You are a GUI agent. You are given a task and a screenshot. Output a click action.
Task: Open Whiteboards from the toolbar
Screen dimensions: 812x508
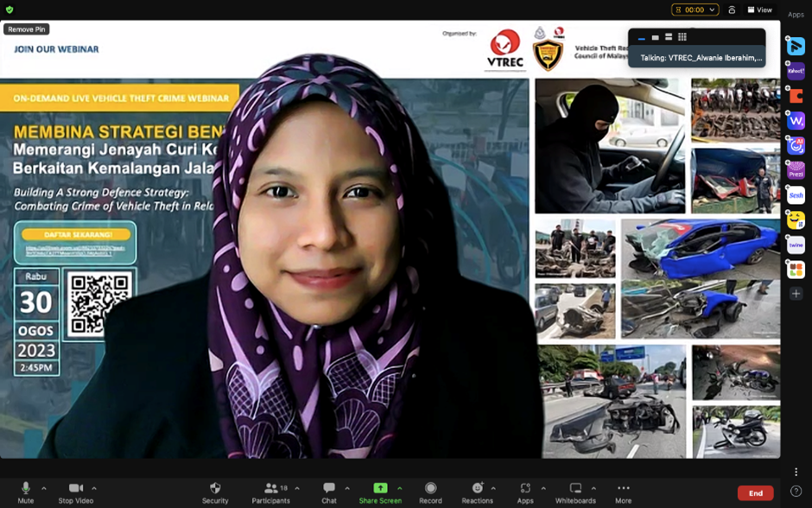point(575,489)
